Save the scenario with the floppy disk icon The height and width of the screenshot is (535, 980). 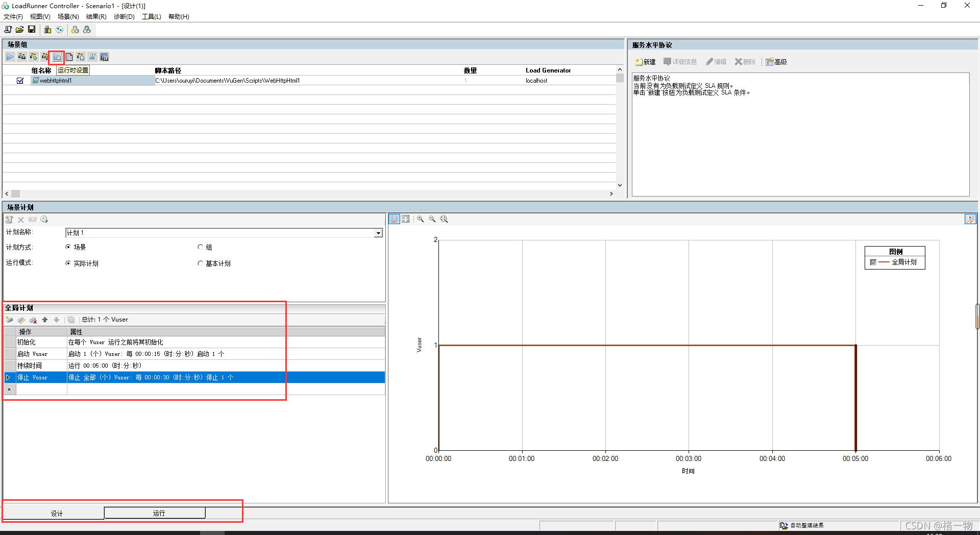click(32, 30)
